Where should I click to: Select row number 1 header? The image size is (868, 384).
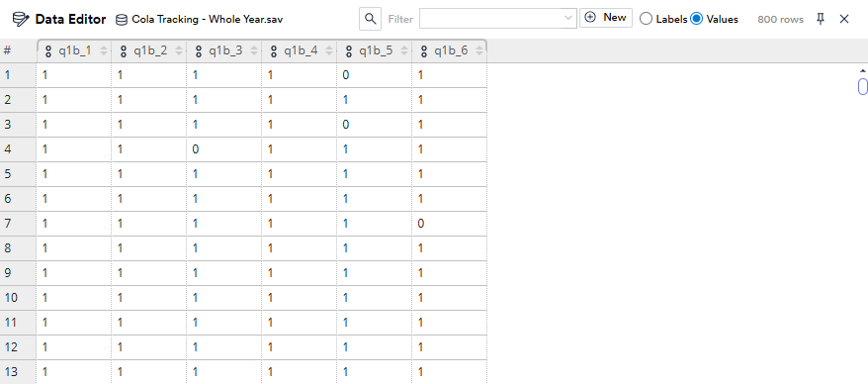(x=18, y=75)
